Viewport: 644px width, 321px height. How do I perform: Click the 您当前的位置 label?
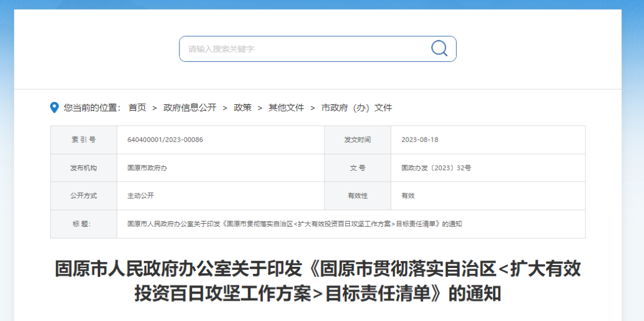tap(91, 108)
